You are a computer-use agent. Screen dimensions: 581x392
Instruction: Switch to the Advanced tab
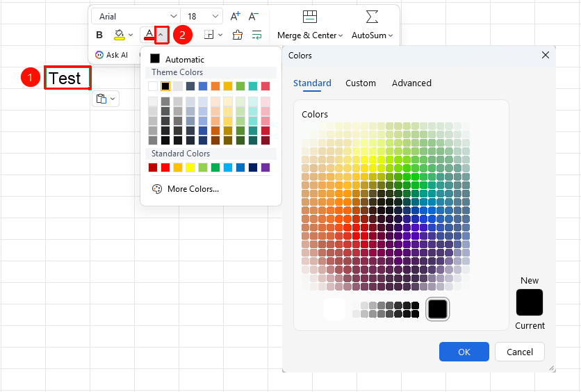pos(411,83)
